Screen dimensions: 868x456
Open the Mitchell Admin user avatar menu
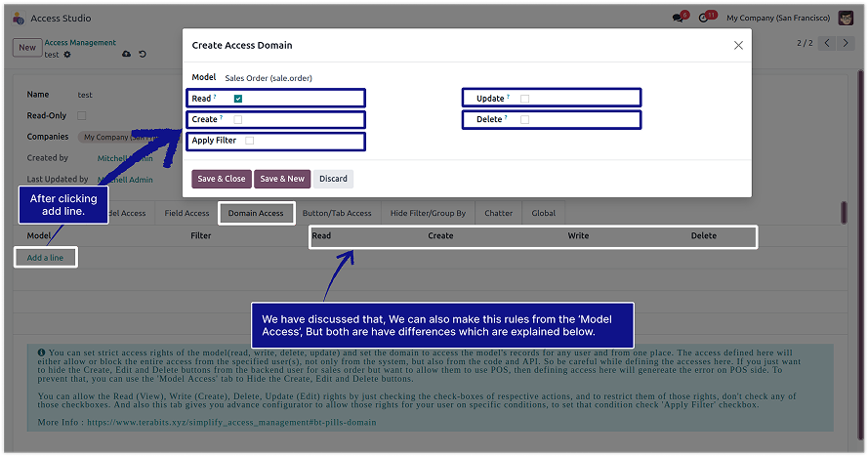click(846, 18)
